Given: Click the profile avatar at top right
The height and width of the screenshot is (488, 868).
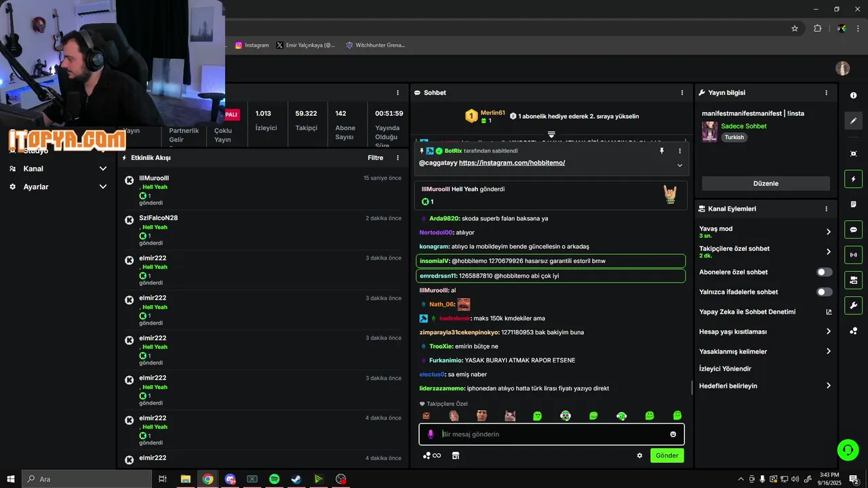Looking at the screenshot, I should tap(843, 68).
